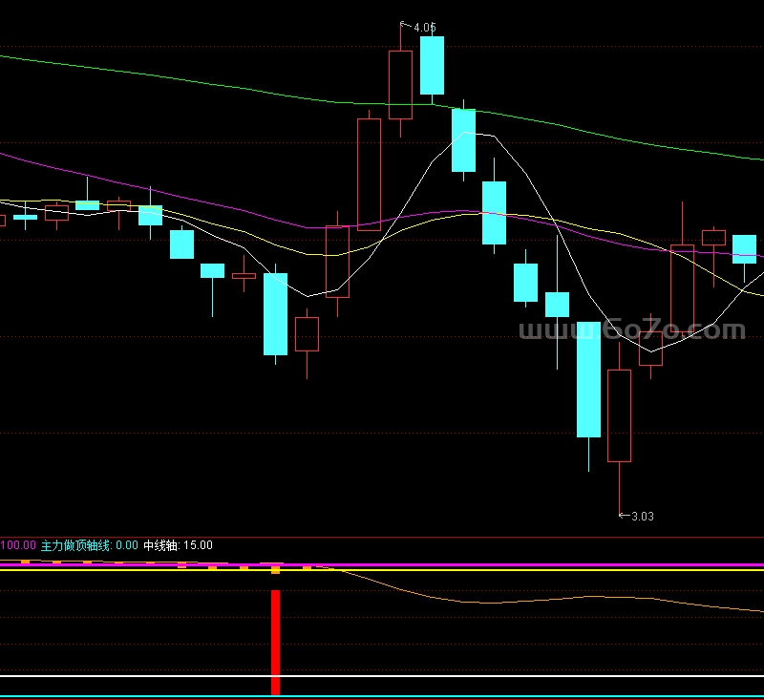Click the magenta 100.00 indicator value
The width and height of the screenshot is (764, 700).
click(18, 545)
